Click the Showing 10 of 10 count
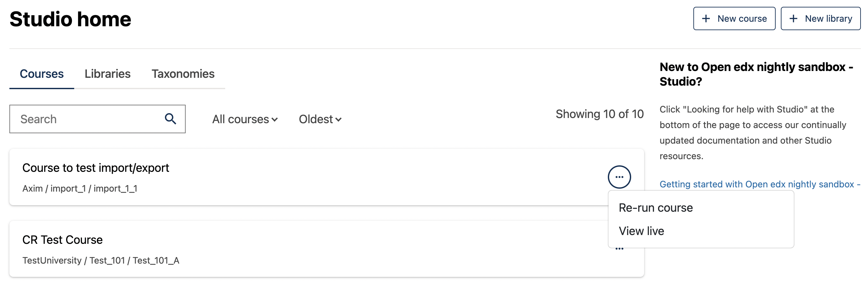This screenshot has height=284, width=868. (x=599, y=114)
